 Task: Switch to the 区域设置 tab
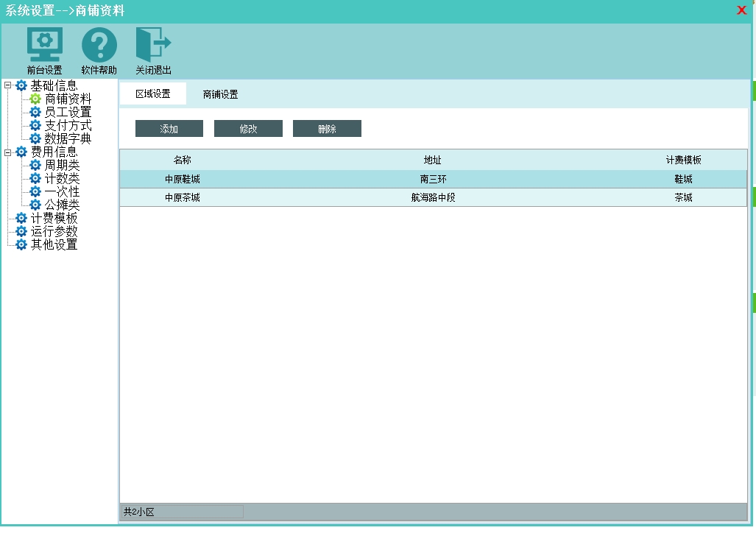152,93
